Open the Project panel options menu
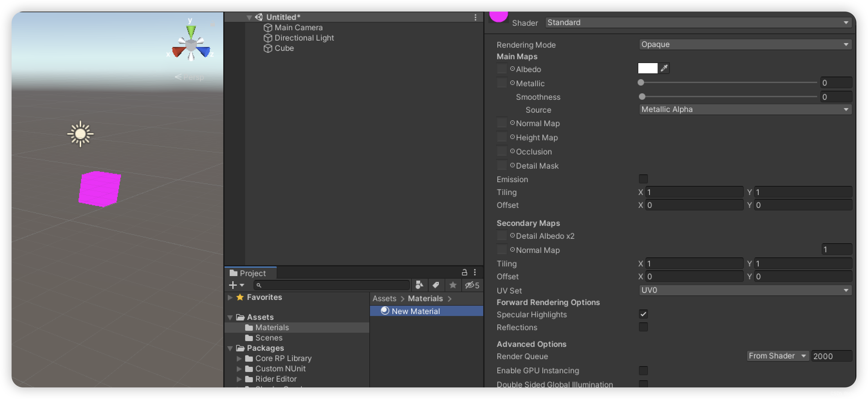This screenshot has width=868, height=399. pos(475,272)
